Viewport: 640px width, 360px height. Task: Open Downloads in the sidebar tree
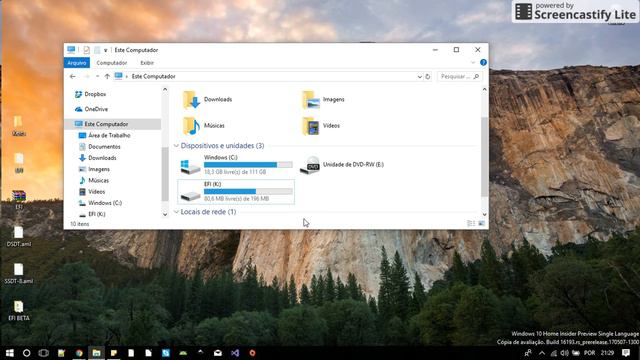98,158
